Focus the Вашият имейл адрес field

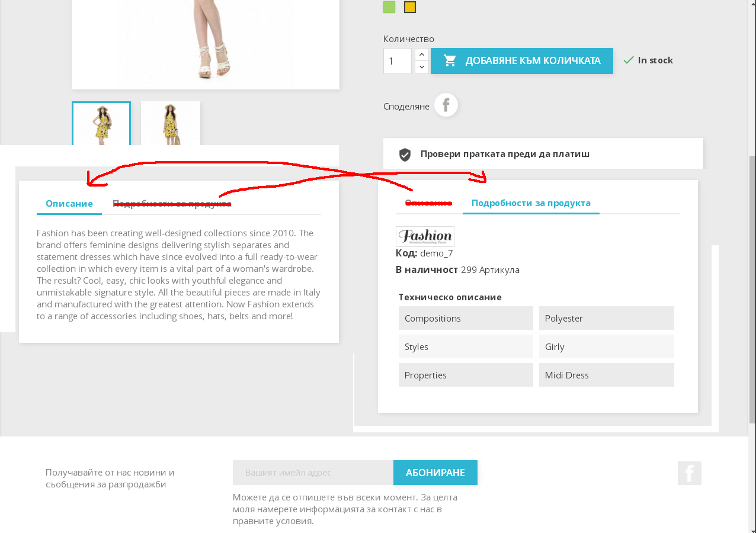tap(313, 473)
